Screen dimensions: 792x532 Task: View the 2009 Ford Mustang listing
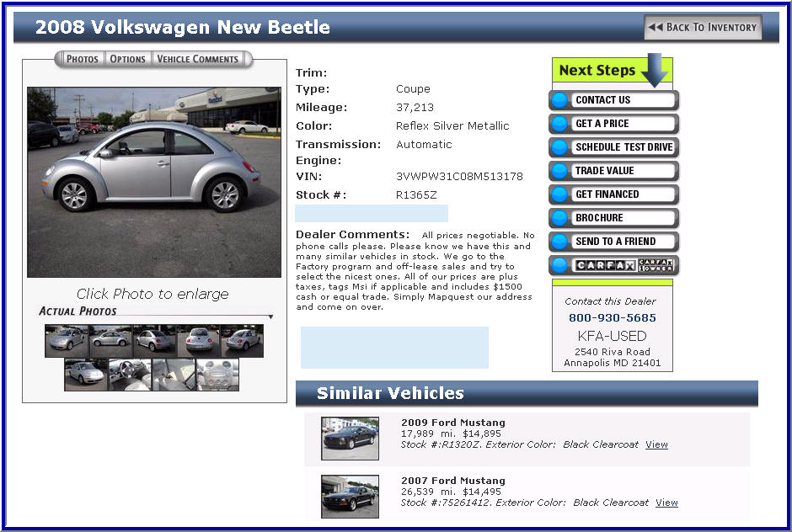(656, 444)
